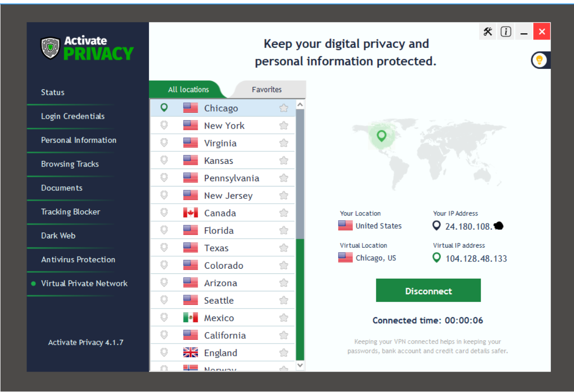
Task: Click the United States flag under Your Location
Action: pyautogui.click(x=345, y=225)
